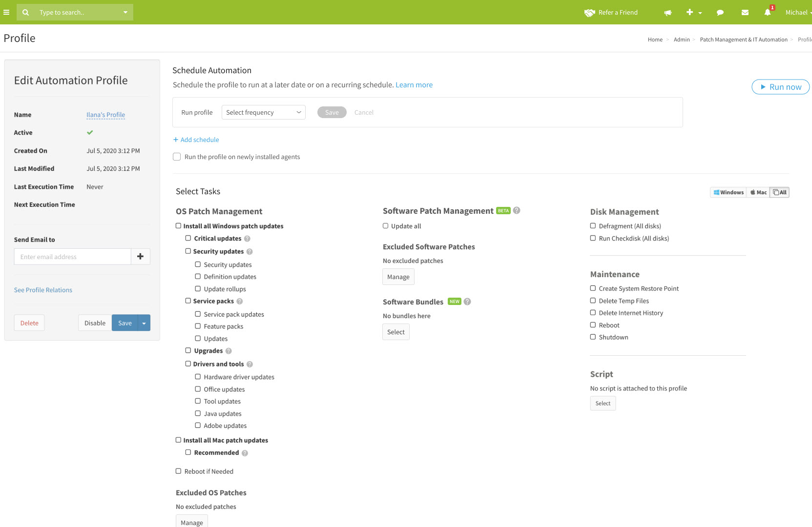This screenshot has height=527, width=812.
Task: Enable run profile on newly installed agents
Action: pyautogui.click(x=177, y=157)
